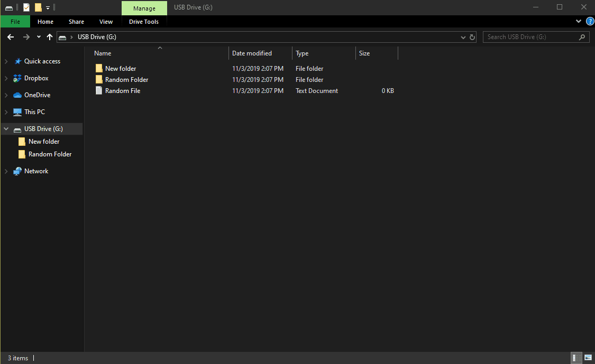Click the Properties quick access toolbar icon
The height and width of the screenshot is (364, 595).
26,7
